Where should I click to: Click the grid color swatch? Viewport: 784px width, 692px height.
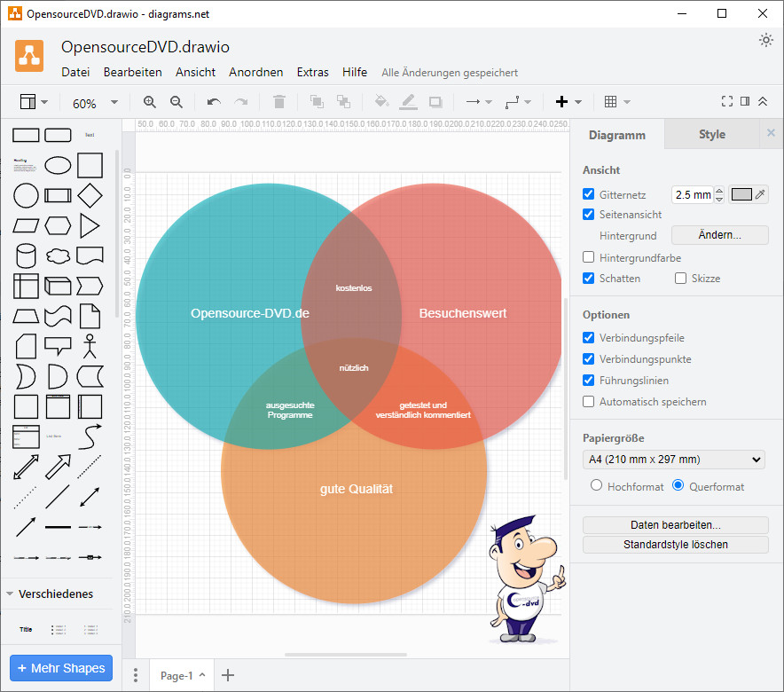(741, 194)
